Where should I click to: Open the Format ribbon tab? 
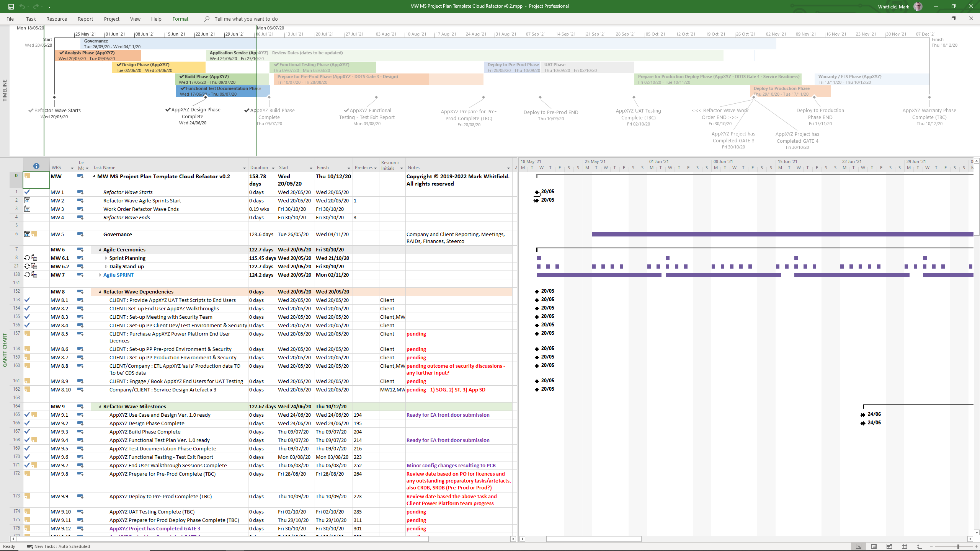[180, 19]
